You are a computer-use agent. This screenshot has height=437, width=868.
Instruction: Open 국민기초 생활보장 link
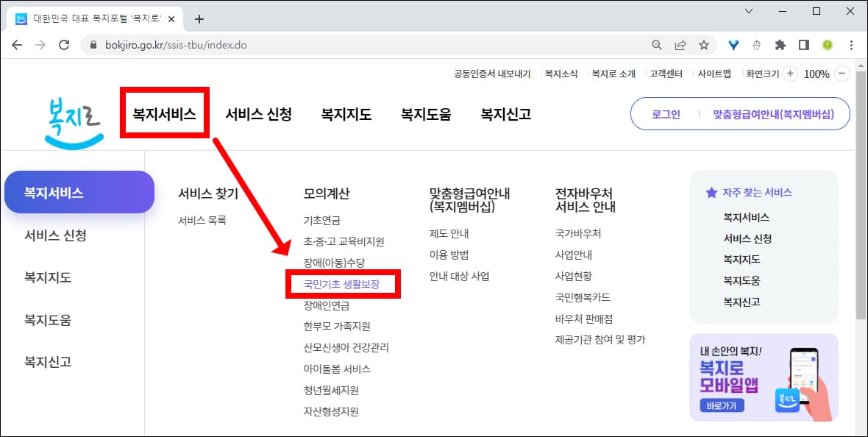coord(341,284)
